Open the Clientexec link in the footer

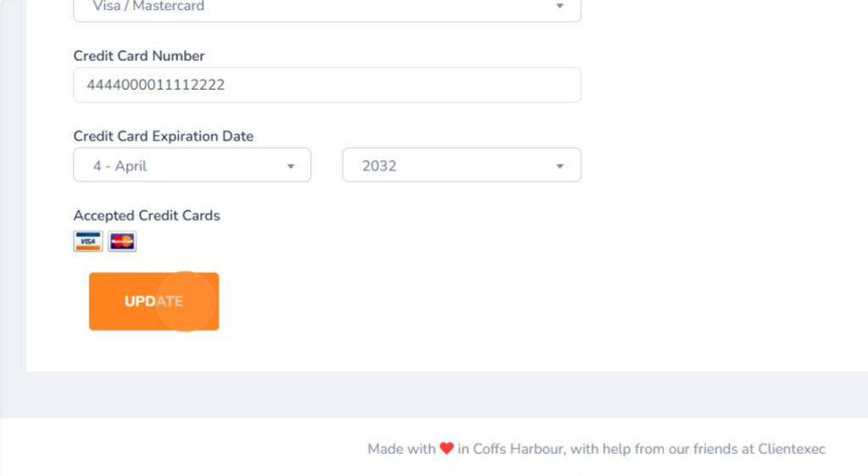pyautogui.click(x=791, y=449)
